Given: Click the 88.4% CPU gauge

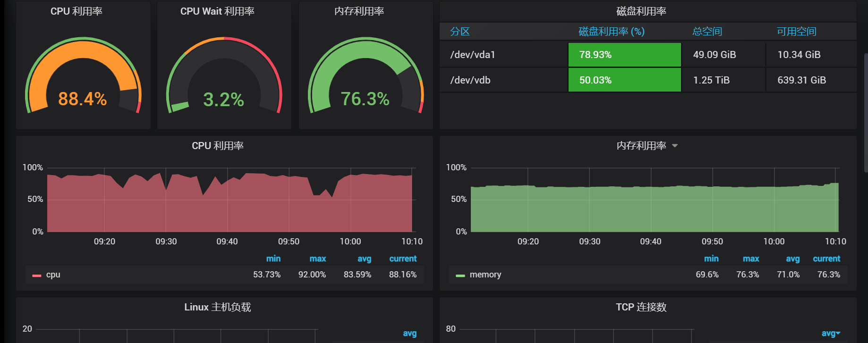Looking at the screenshot, I should coord(83,80).
